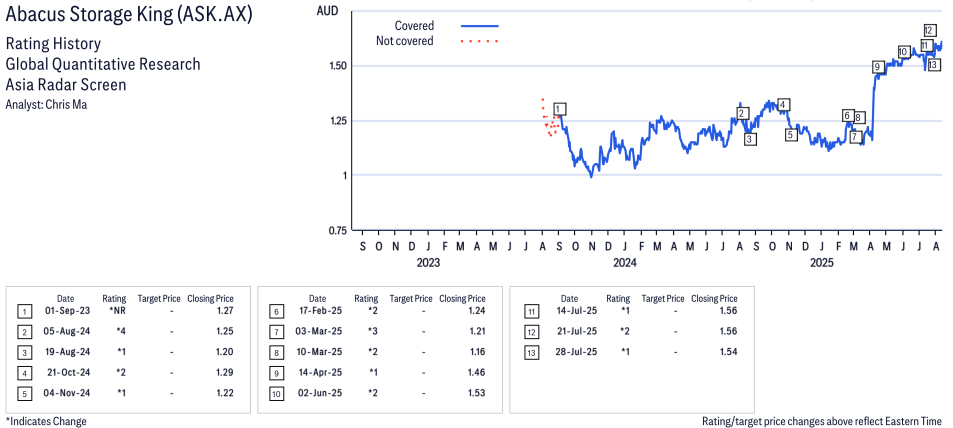The width and height of the screenshot is (953, 428).
Task: Select chart marker 4 near October 2024
Action: click(x=783, y=105)
